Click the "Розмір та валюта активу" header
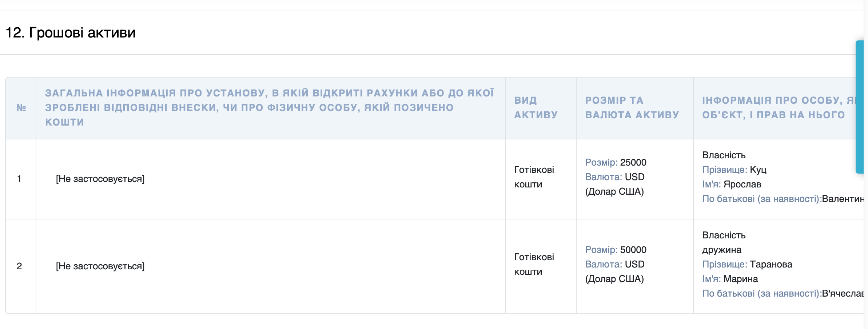This screenshot has height=329, width=868. (x=632, y=108)
